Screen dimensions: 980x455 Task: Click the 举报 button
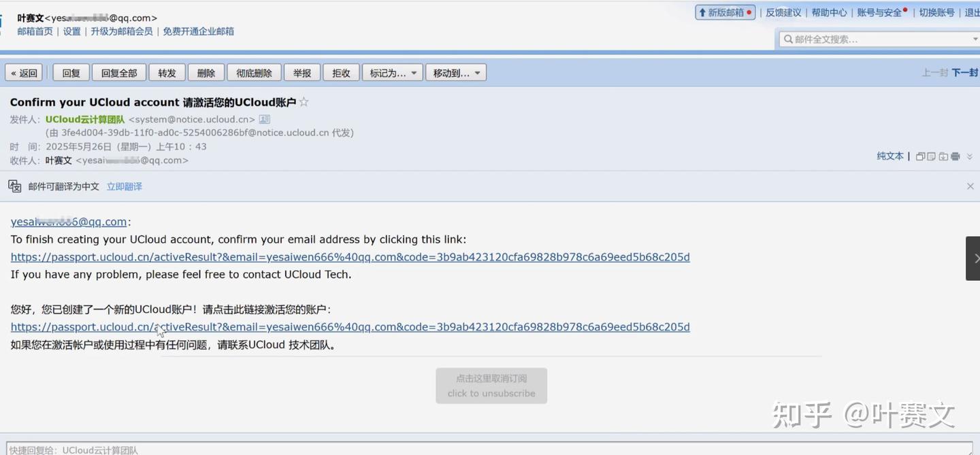pyautogui.click(x=302, y=73)
